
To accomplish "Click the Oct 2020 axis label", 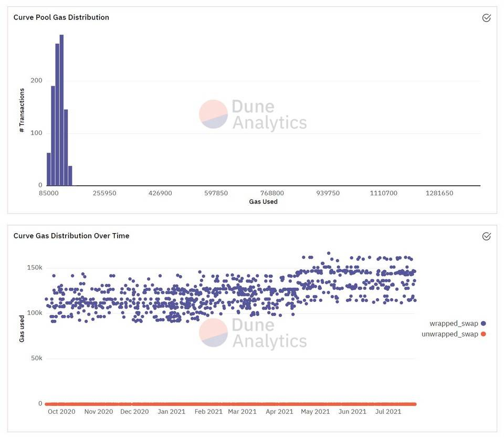I will [61, 412].
